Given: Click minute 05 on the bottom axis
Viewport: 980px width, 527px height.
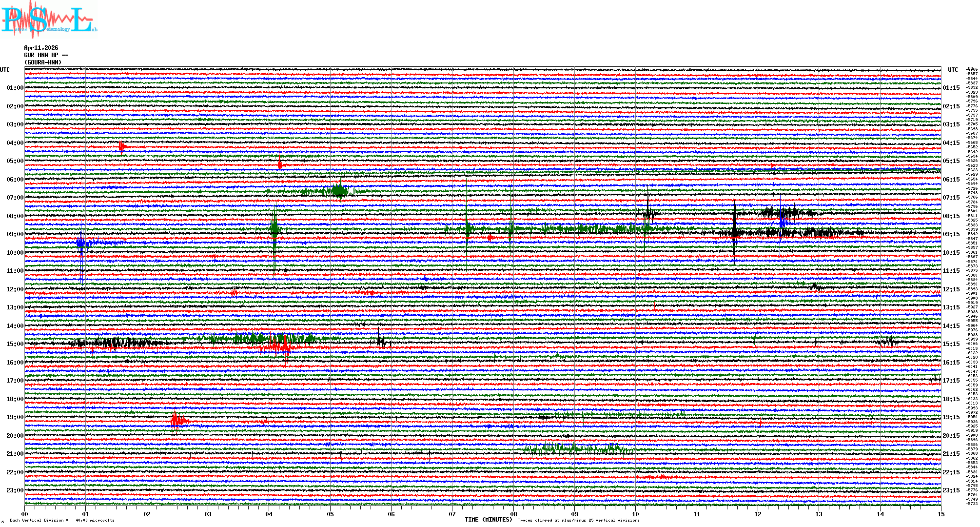Looking at the screenshot, I should tap(330, 514).
